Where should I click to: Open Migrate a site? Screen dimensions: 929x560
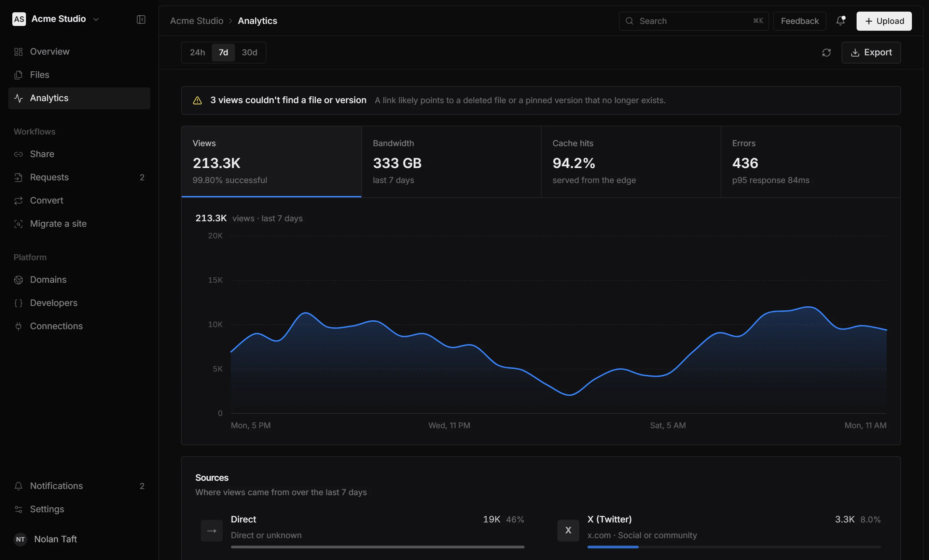pyautogui.click(x=79, y=224)
